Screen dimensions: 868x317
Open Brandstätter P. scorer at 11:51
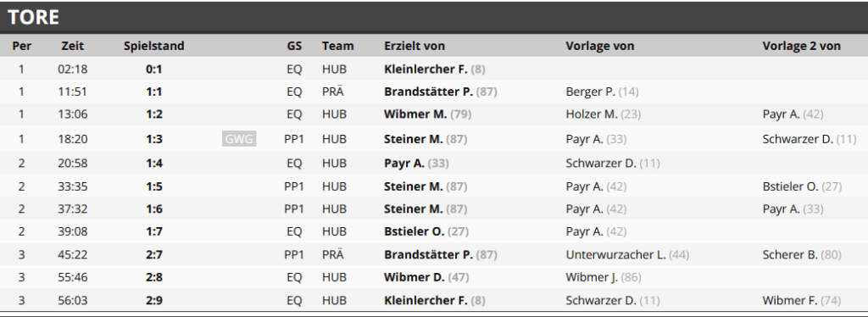(428, 92)
